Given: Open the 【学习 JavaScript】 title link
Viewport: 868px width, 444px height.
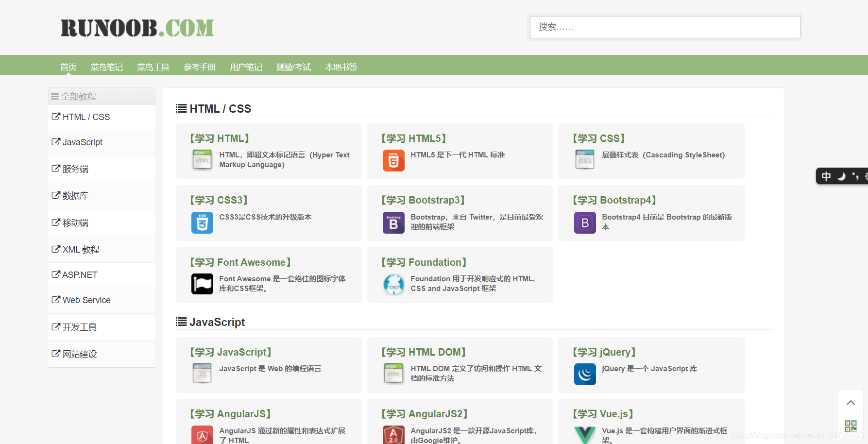Looking at the screenshot, I should click(230, 352).
